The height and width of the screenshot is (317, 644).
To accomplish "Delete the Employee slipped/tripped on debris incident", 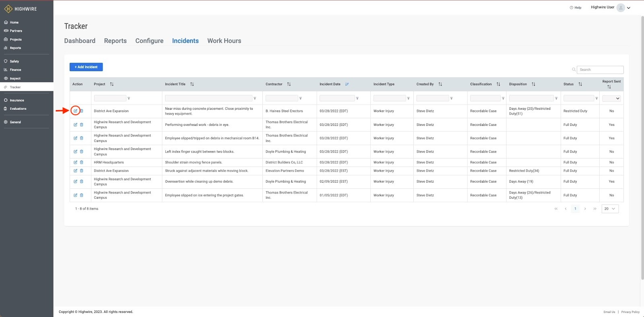I will click(81, 138).
